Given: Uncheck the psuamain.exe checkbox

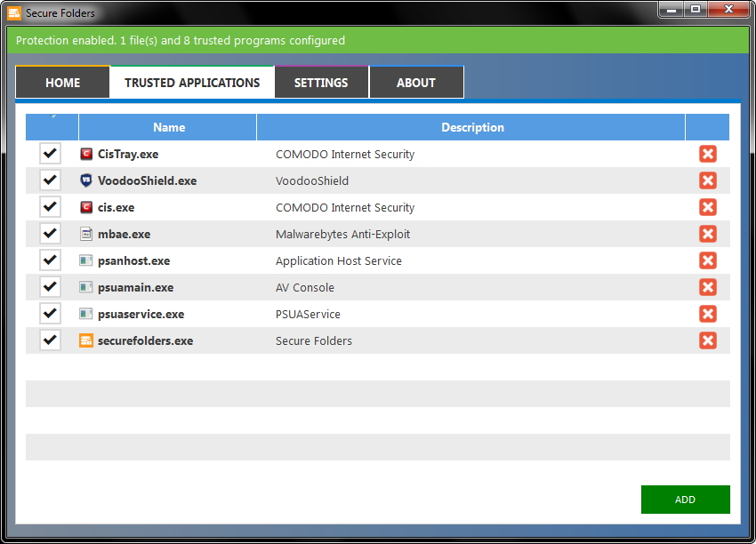Looking at the screenshot, I should [50, 287].
